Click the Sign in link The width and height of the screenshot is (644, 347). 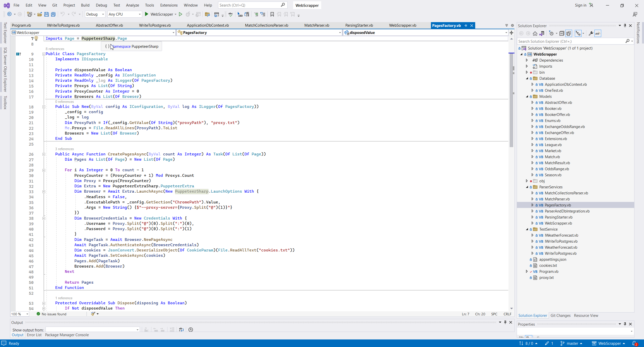(580, 5)
